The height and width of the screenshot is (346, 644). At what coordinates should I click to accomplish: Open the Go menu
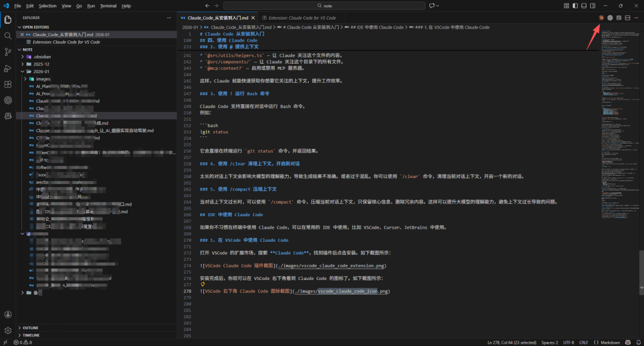click(79, 6)
